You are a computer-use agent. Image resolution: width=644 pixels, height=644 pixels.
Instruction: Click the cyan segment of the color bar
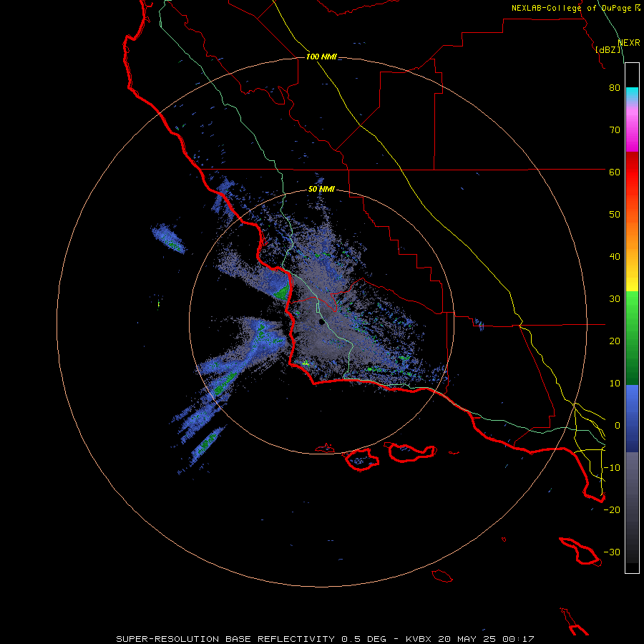coord(632,94)
